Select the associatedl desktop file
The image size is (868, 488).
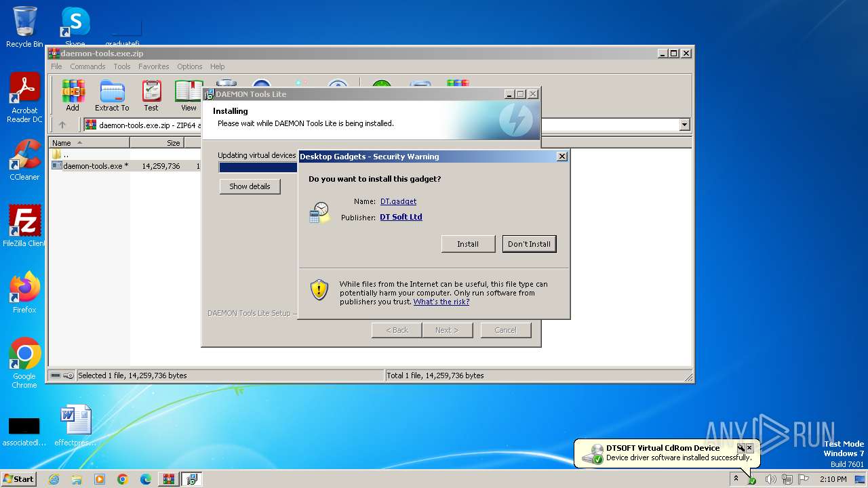pyautogui.click(x=24, y=431)
